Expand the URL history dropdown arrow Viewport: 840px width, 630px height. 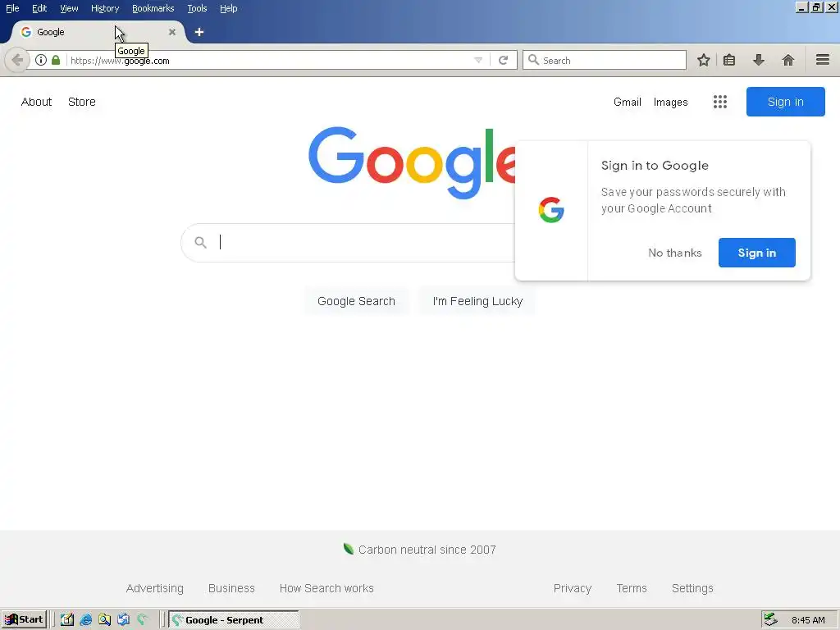tap(478, 60)
